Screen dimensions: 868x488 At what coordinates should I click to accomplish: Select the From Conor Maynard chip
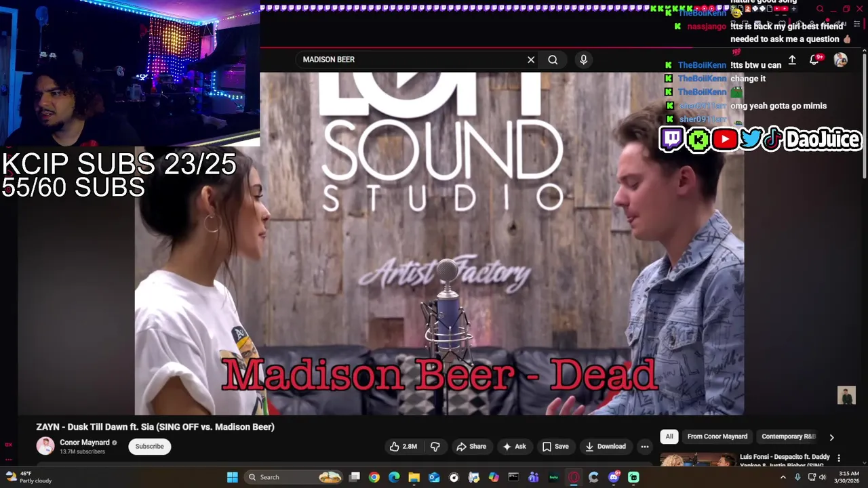(x=717, y=436)
